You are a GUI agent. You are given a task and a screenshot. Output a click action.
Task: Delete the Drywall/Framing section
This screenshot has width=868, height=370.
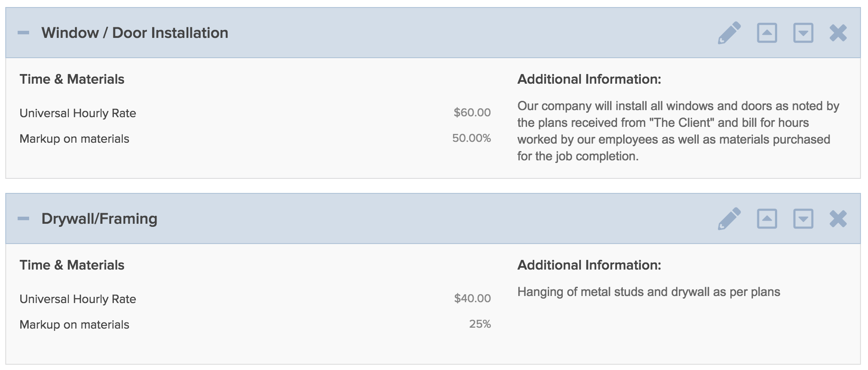(x=838, y=219)
